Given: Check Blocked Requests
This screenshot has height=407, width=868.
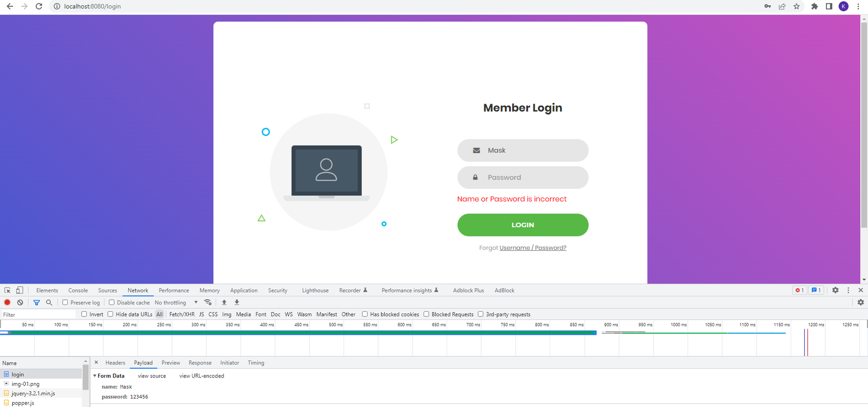Looking at the screenshot, I should tap(426, 314).
